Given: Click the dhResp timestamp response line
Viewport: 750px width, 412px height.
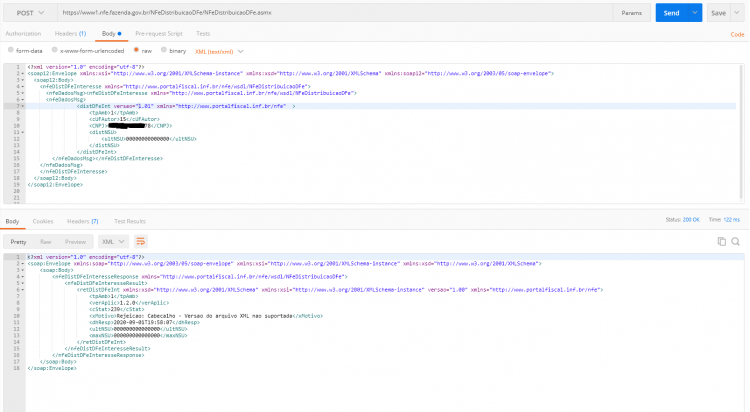Looking at the screenshot, I should tap(144, 323).
